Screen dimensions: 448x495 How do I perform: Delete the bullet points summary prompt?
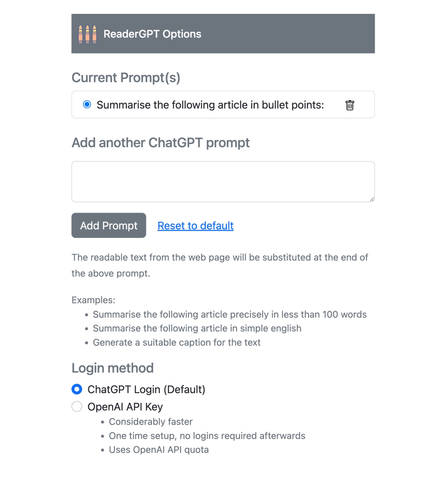(349, 105)
